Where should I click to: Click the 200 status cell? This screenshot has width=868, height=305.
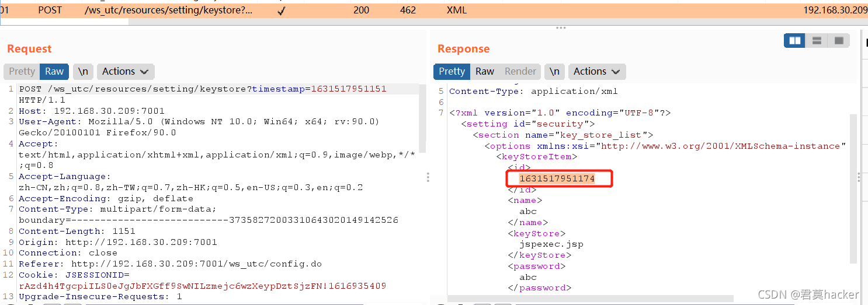[x=361, y=10]
